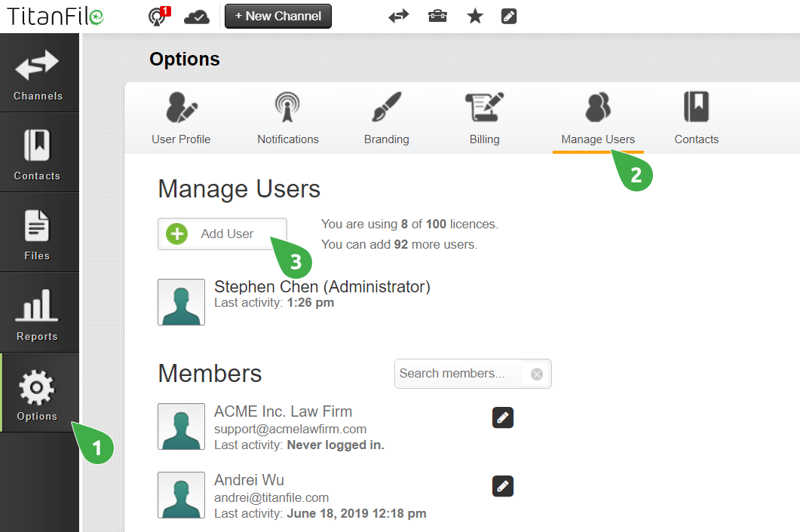This screenshot has height=532, width=800.
Task: Select the Branding tab
Action: point(386,117)
